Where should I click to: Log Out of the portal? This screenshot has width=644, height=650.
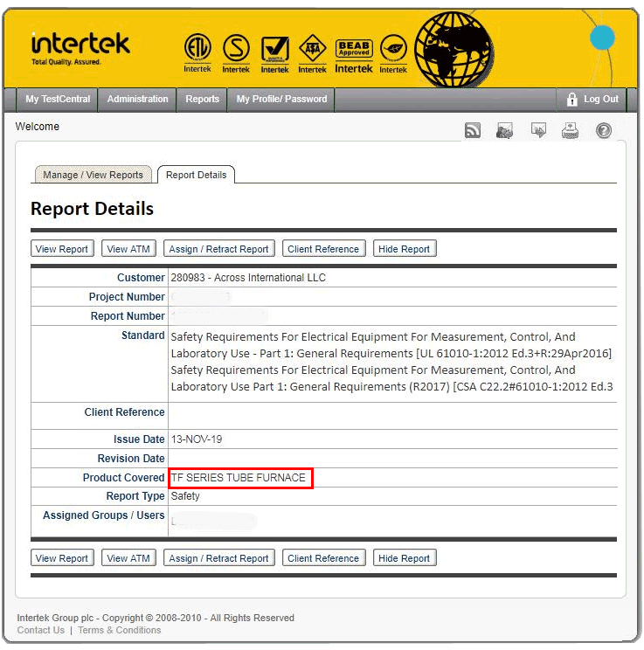click(592, 100)
